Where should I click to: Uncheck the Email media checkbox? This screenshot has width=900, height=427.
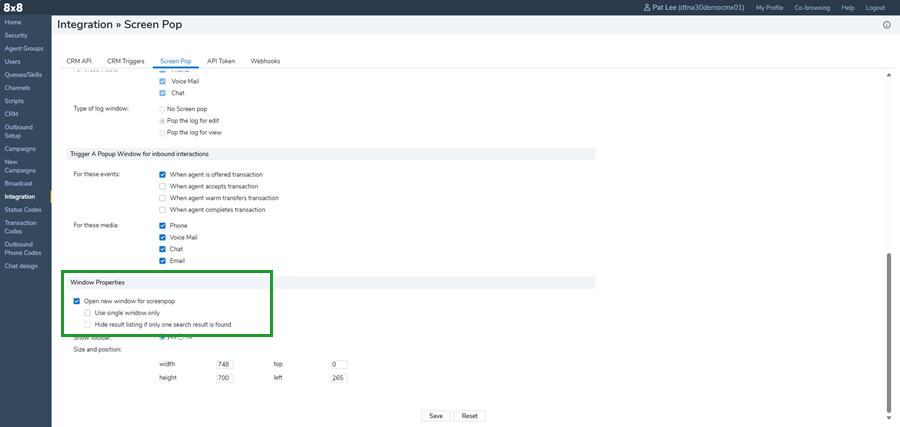click(x=163, y=260)
